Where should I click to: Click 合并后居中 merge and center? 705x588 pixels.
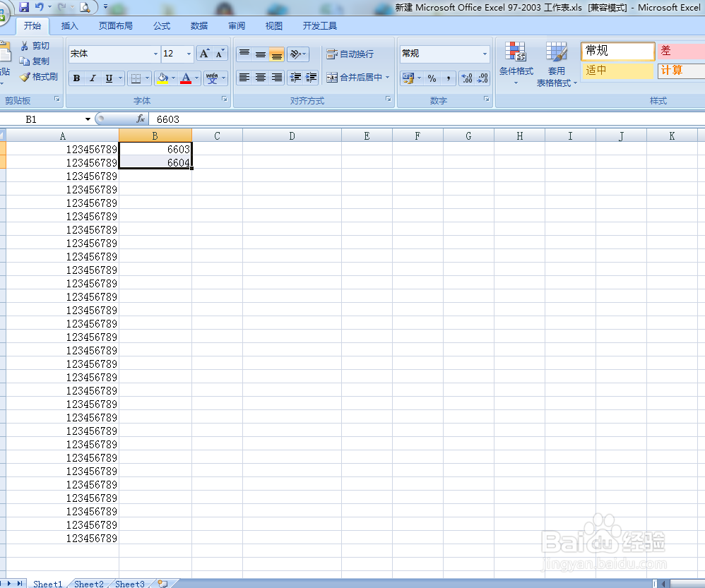pyautogui.click(x=355, y=77)
